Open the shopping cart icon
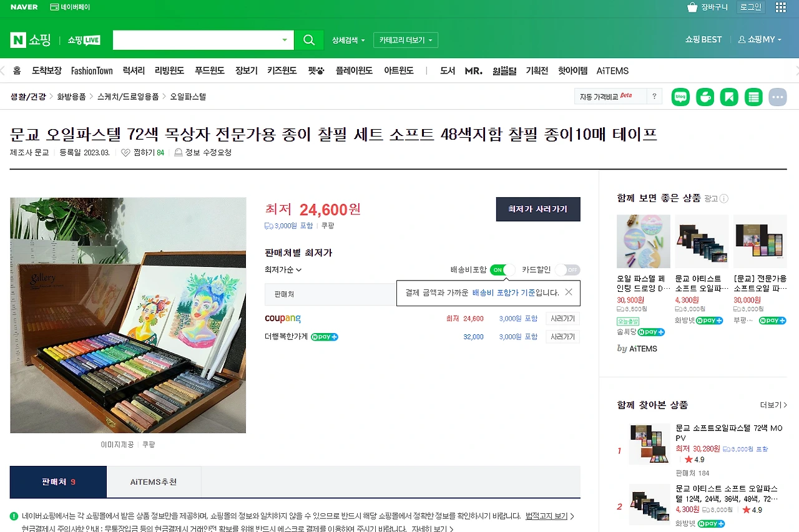This screenshot has height=532, width=799. (692, 7)
